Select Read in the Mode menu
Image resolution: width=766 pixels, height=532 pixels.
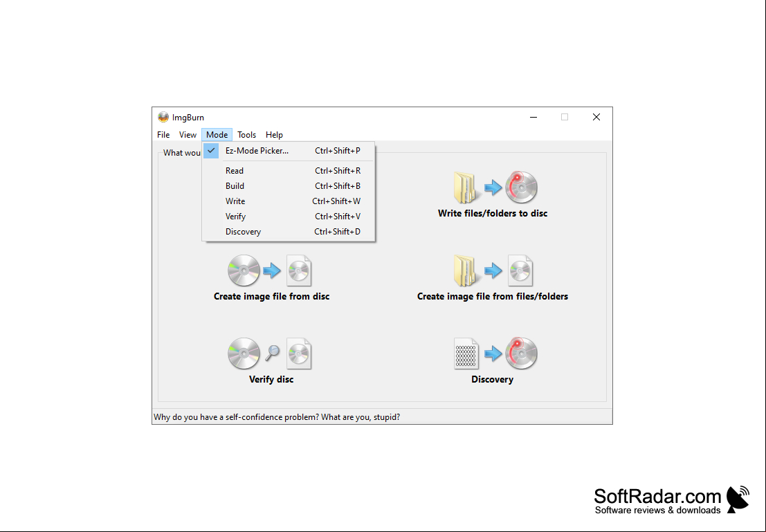289,171
